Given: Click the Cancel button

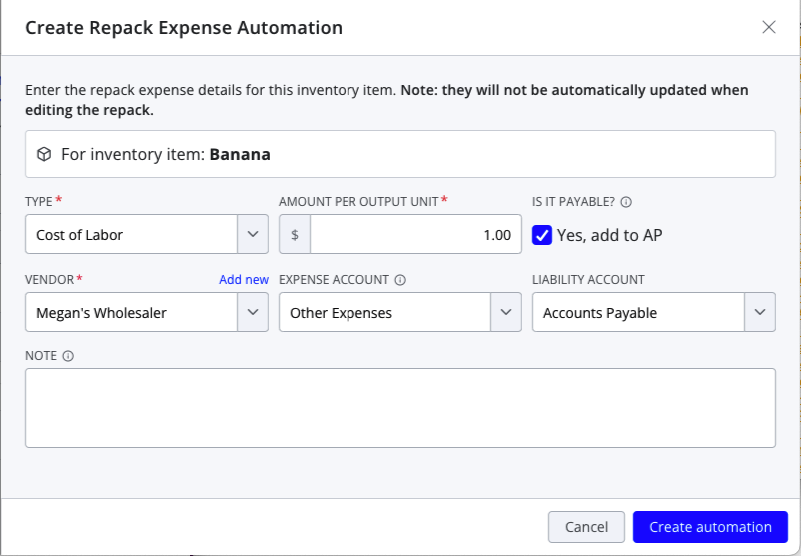Looking at the screenshot, I should click(586, 527).
